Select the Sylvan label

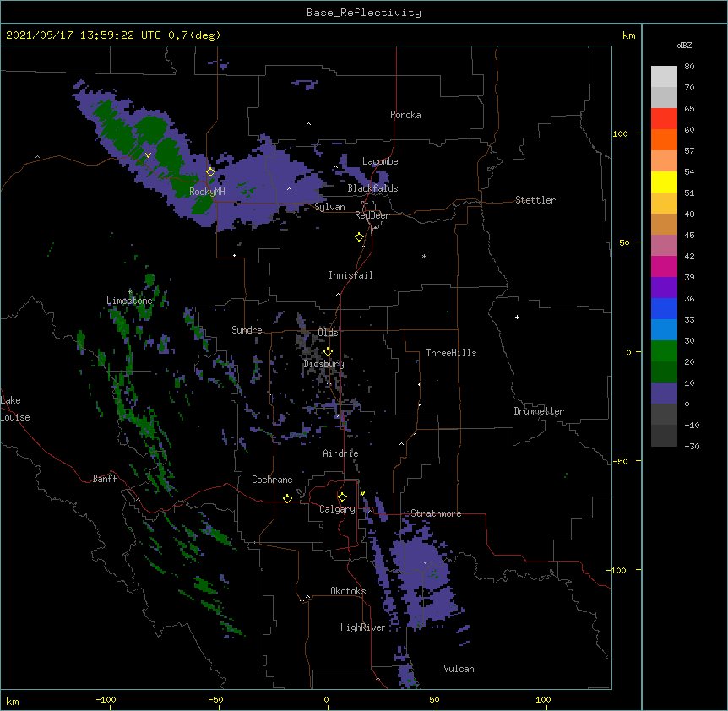pyautogui.click(x=329, y=207)
